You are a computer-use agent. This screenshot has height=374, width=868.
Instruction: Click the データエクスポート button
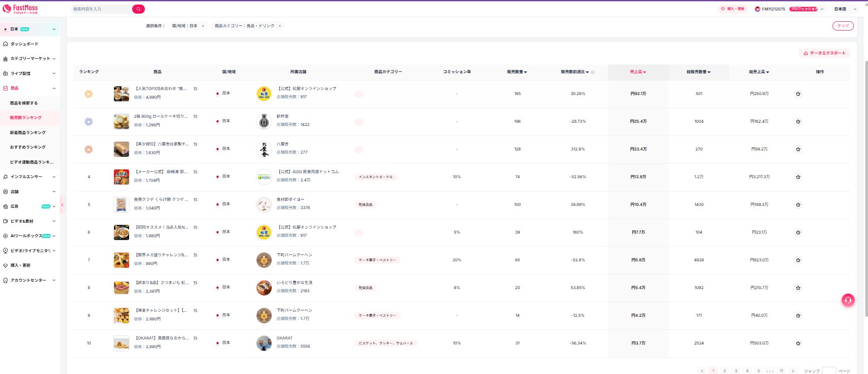824,53
